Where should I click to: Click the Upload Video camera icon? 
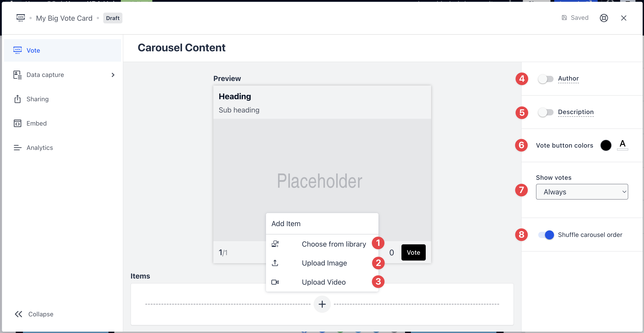(x=275, y=282)
